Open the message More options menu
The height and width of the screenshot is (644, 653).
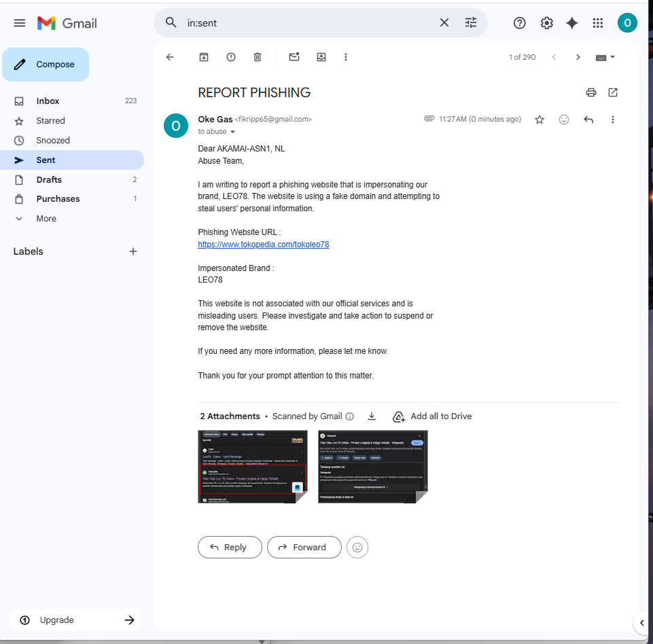(612, 120)
